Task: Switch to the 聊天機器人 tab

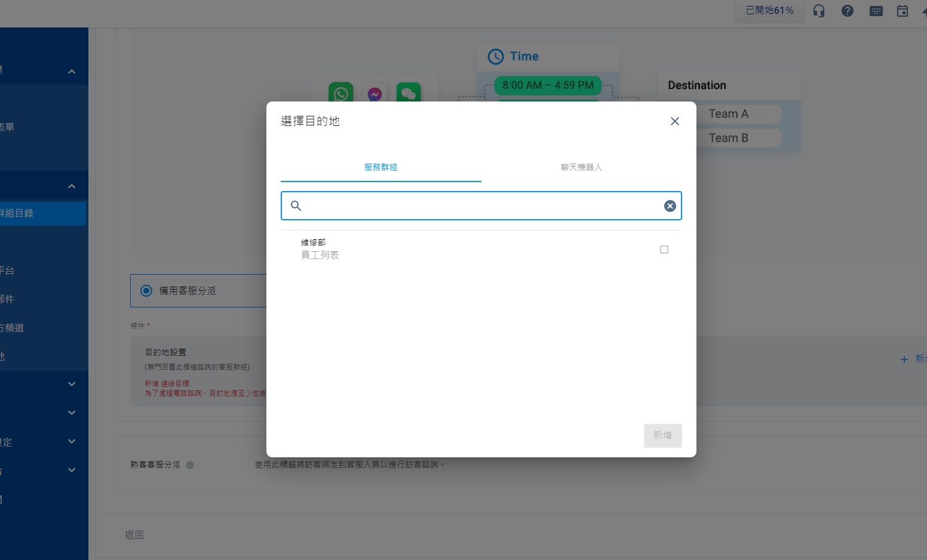Action: tap(581, 167)
